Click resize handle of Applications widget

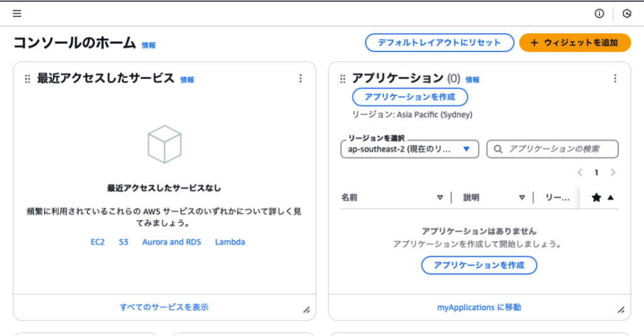(x=621, y=310)
